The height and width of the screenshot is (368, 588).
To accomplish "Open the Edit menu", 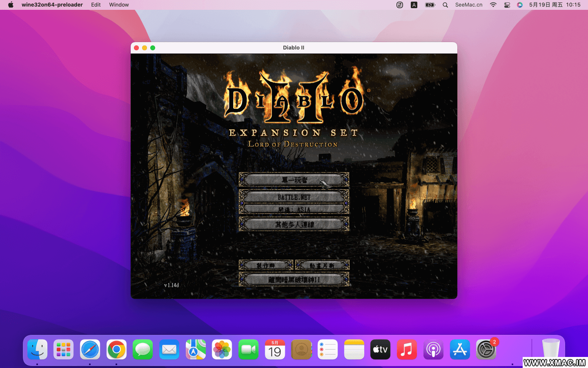I will (96, 5).
